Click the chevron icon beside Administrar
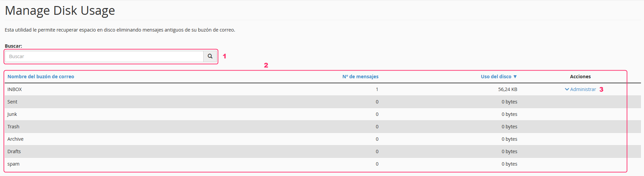The image size is (644, 176). pyautogui.click(x=567, y=89)
